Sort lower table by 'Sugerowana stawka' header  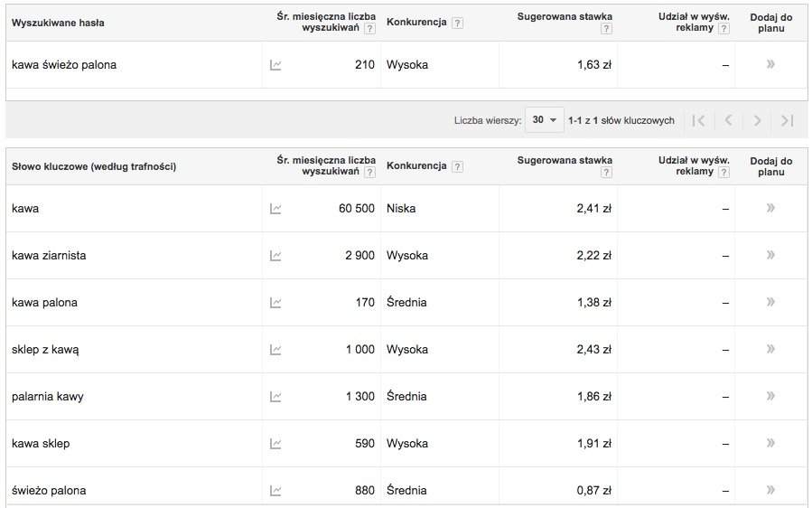565,160
